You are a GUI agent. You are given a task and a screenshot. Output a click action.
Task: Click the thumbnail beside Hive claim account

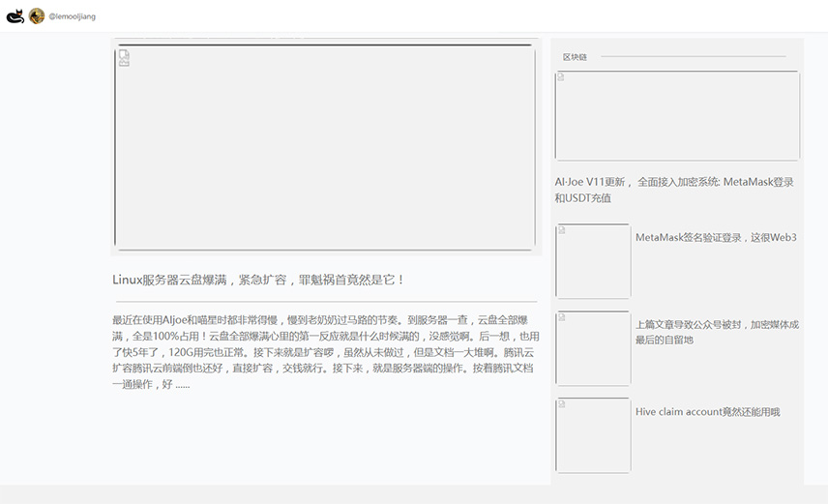pos(593,435)
